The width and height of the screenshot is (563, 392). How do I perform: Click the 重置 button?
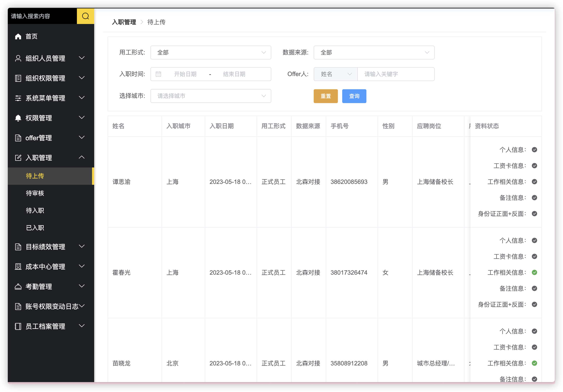pos(326,96)
